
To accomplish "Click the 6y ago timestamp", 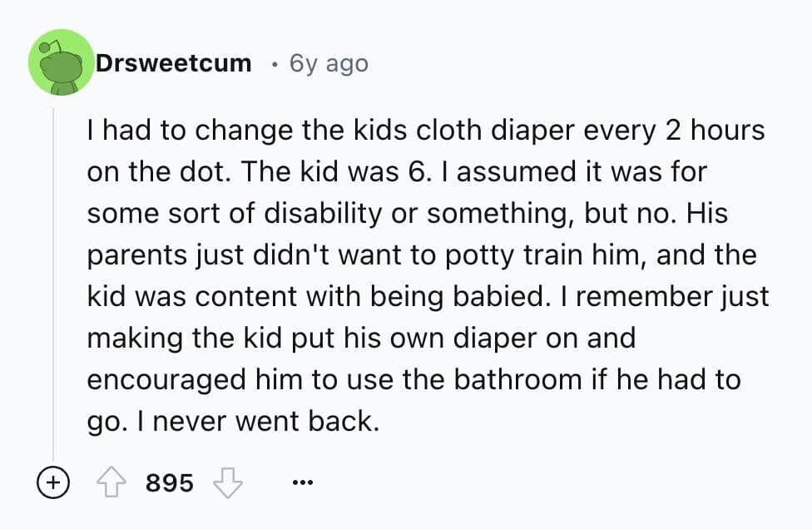I will (328, 62).
